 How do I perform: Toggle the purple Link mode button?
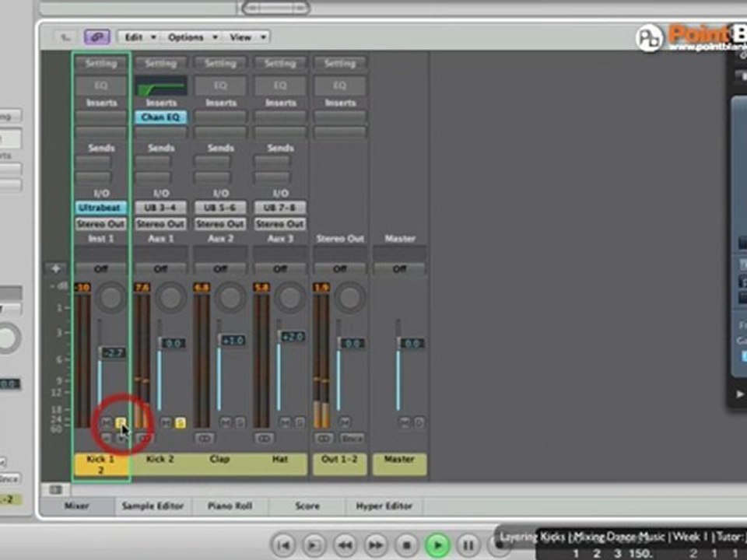96,37
